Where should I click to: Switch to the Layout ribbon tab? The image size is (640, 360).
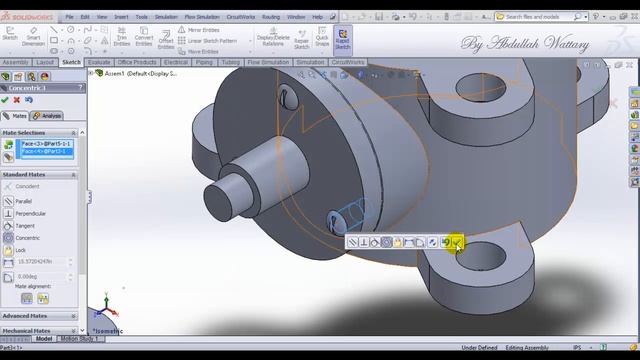[45, 62]
